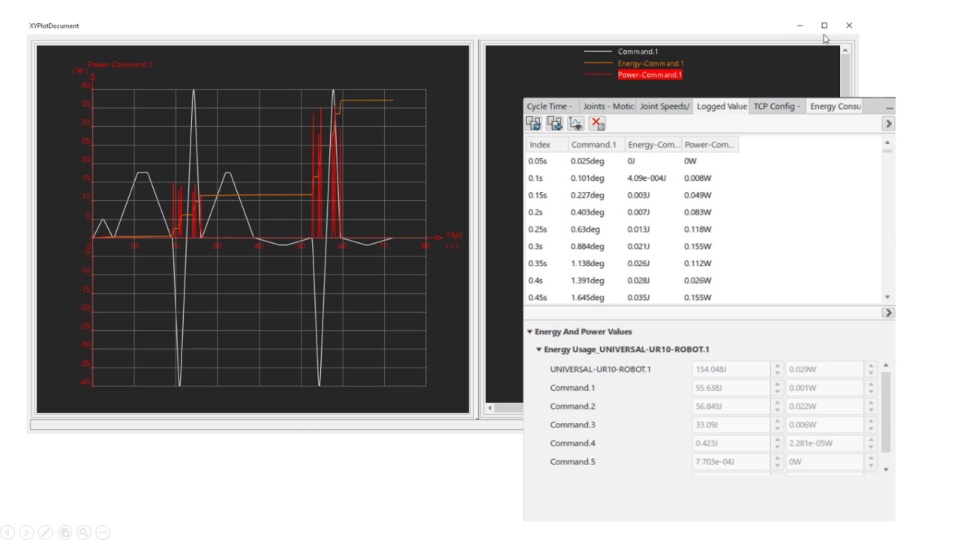960x540 pixels.
Task: Click the Command.2 row label
Action: (572, 406)
